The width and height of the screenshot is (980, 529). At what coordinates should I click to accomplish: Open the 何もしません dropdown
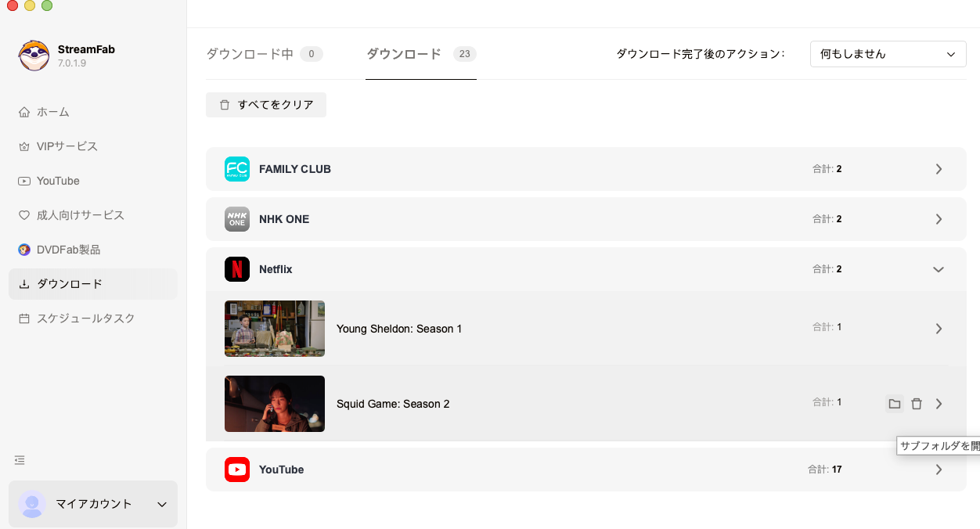(888, 54)
